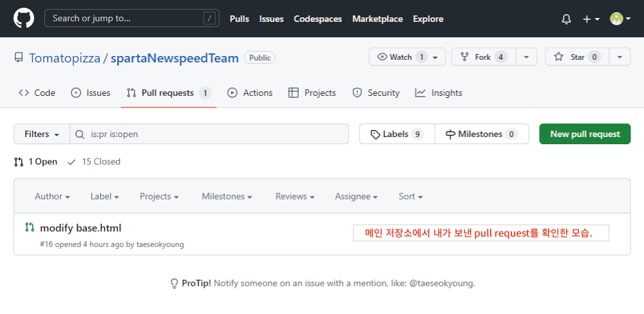Star the repository
The height and width of the screenshot is (314, 644).
pos(577,57)
